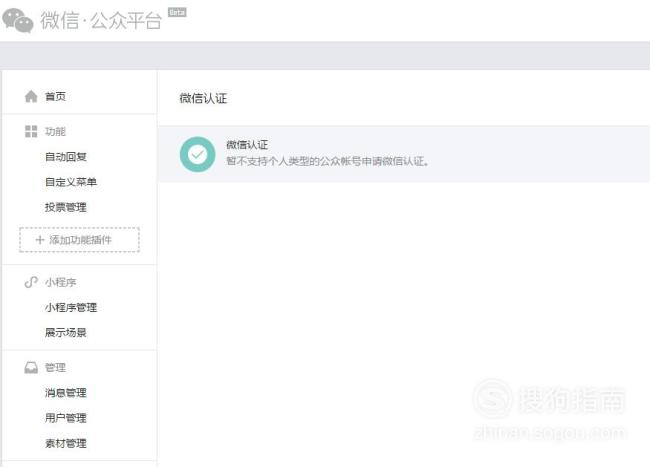
Task: Open 自定义菜单 in the sidebar
Action: tap(71, 182)
